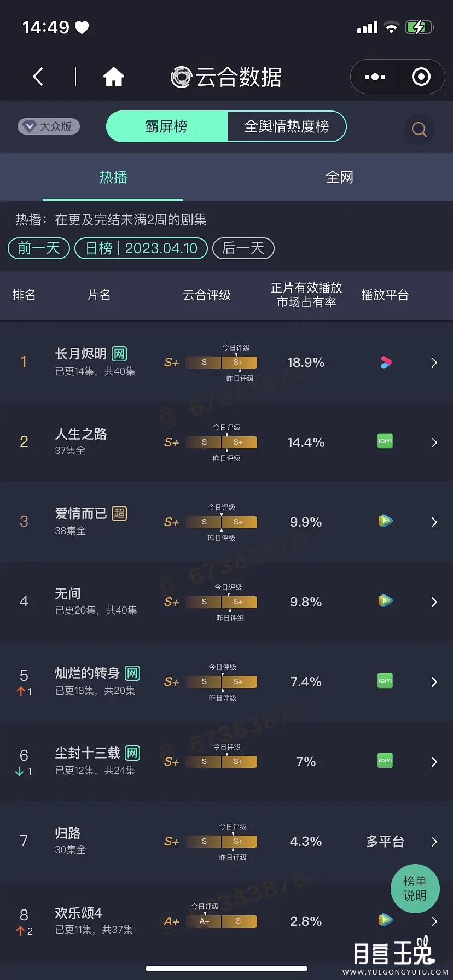Viewport: 453px width, 980px height.
Task: Tap the back arrow icon
Action: tap(38, 77)
